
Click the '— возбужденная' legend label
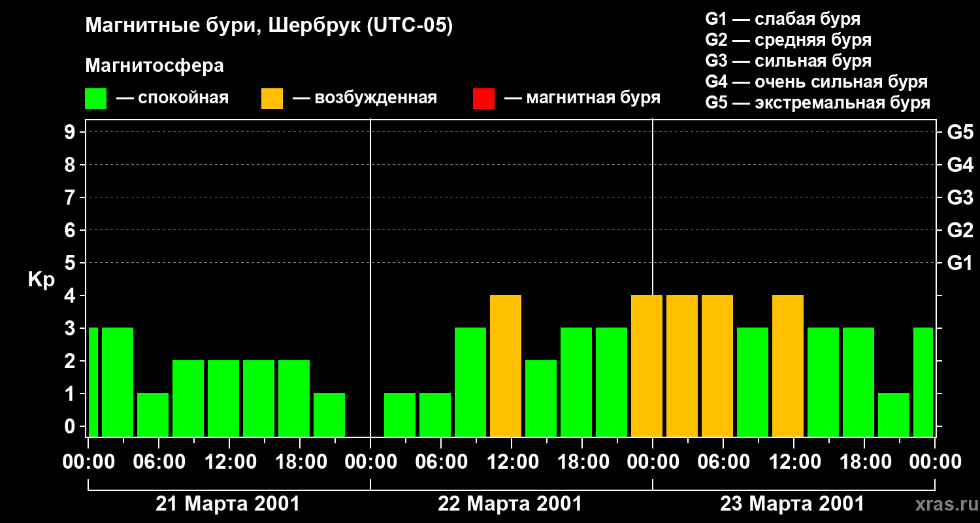point(365,98)
